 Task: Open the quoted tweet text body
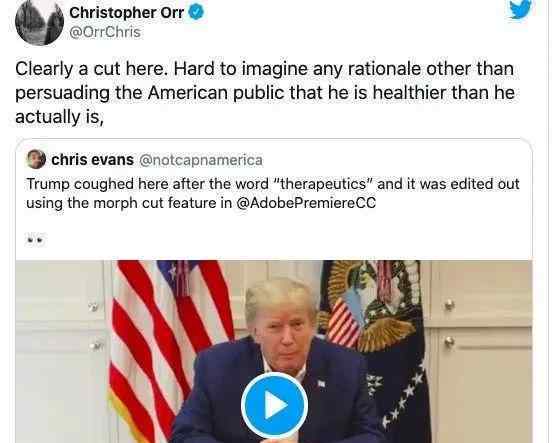coord(273,194)
